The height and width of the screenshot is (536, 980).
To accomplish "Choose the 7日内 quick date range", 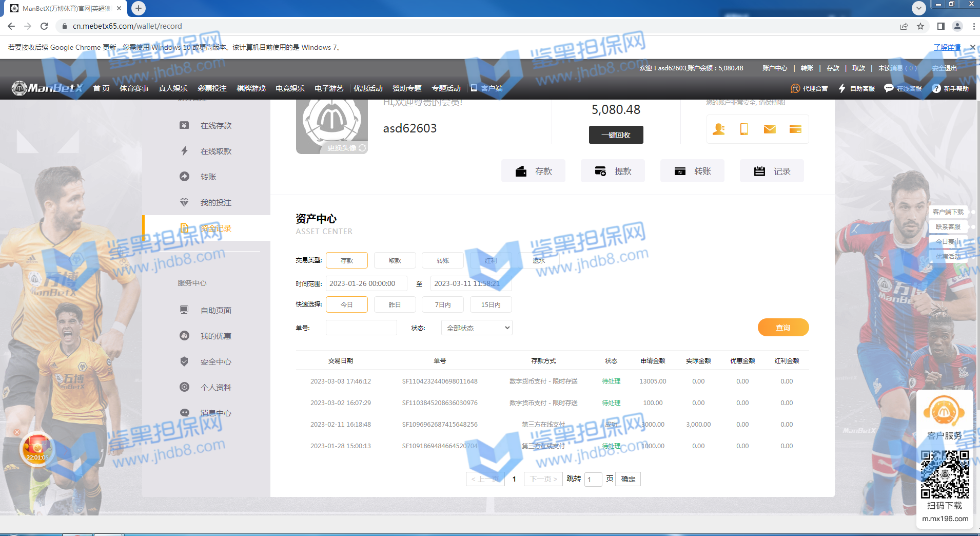I will coord(442,305).
